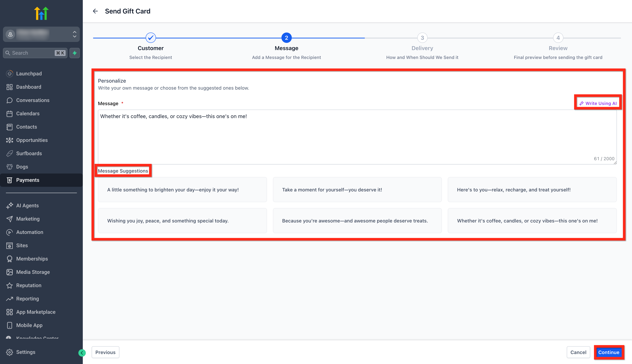This screenshot has height=364, width=632.
Task: Click the Calendars icon in sidebar
Action: [x=9, y=113]
